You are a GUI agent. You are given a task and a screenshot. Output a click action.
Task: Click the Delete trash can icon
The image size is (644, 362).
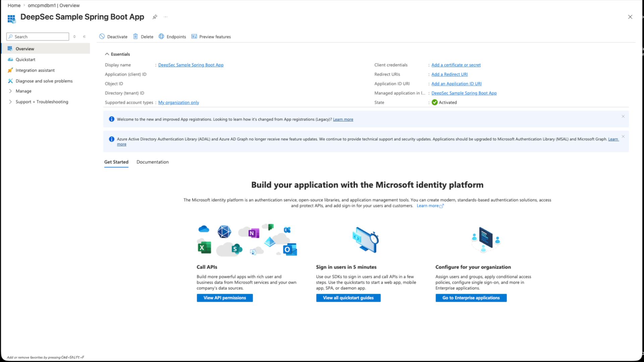pos(136,36)
